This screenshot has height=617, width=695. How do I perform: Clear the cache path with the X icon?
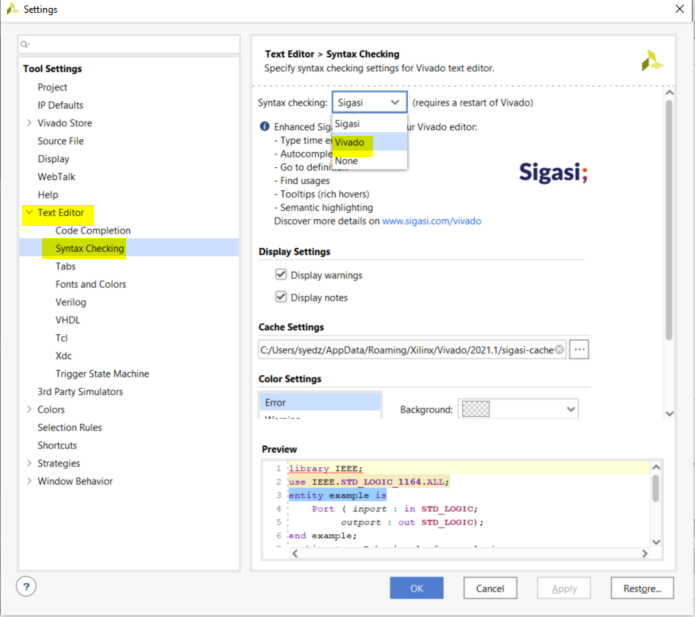point(559,350)
